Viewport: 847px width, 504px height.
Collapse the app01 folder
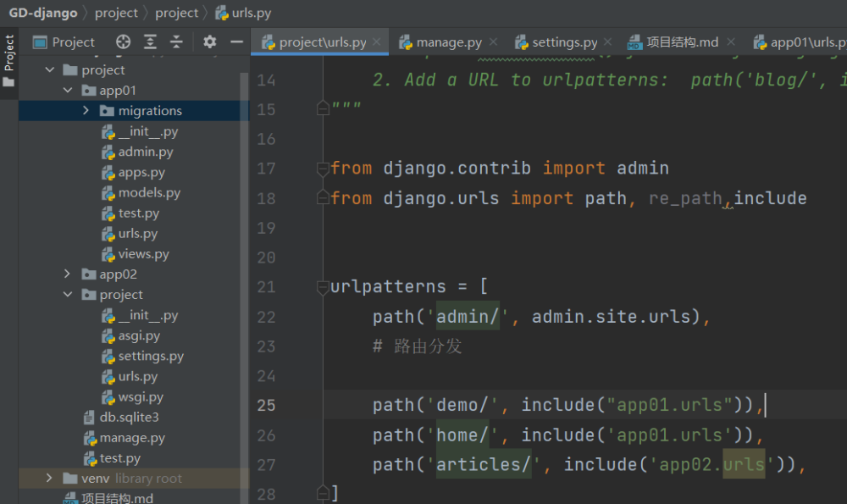tap(68, 91)
